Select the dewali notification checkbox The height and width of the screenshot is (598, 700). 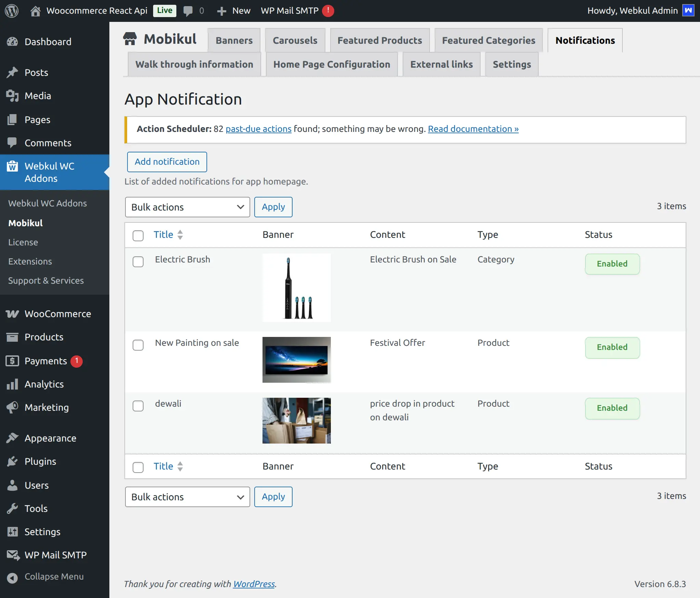tap(138, 406)
